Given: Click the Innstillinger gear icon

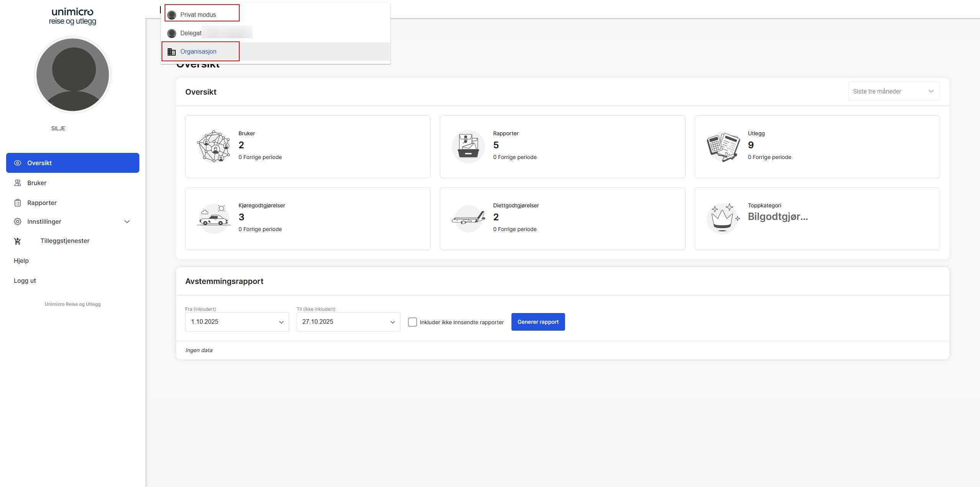Looking at the screenshot, I should (18, 221).
